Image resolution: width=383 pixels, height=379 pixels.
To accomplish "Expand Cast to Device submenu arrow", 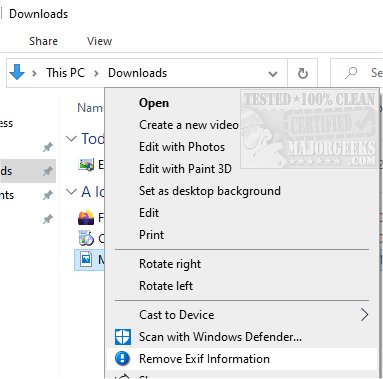I will [365, 314].
